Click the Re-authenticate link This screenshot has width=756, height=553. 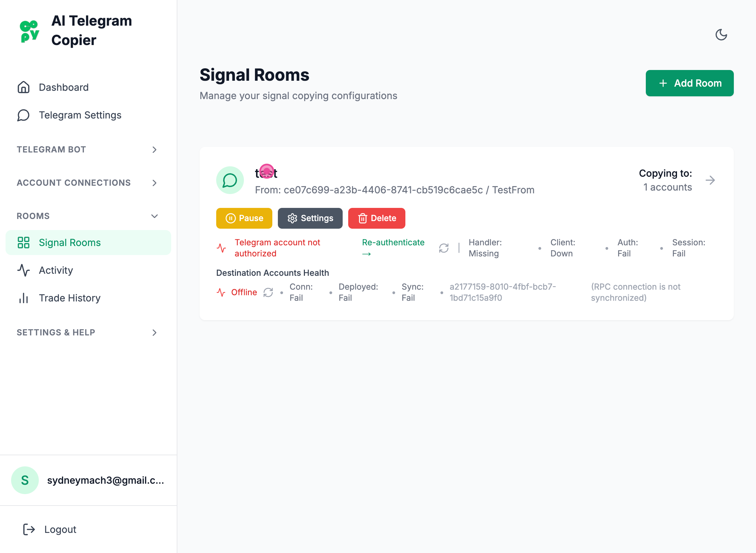pos(393,243)
